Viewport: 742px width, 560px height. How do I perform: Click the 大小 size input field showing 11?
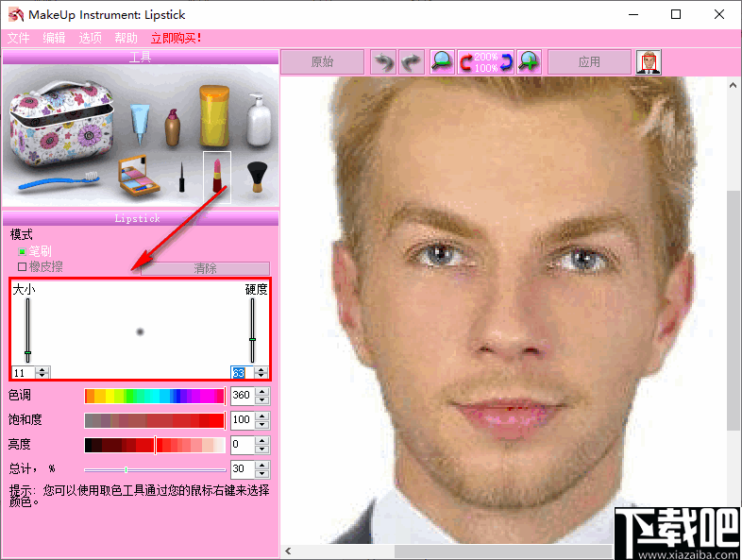point(24,373)
